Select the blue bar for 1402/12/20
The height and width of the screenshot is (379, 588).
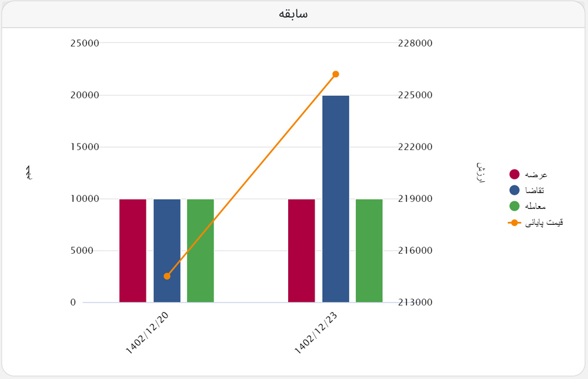click(167, 251)
